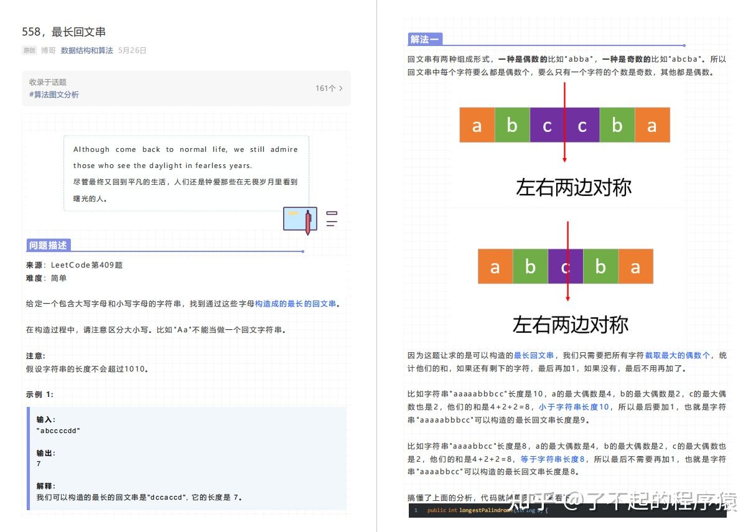Click the 原创 tag badge
The width and height of the screenshot is (756, 532).
pos(29,50)
